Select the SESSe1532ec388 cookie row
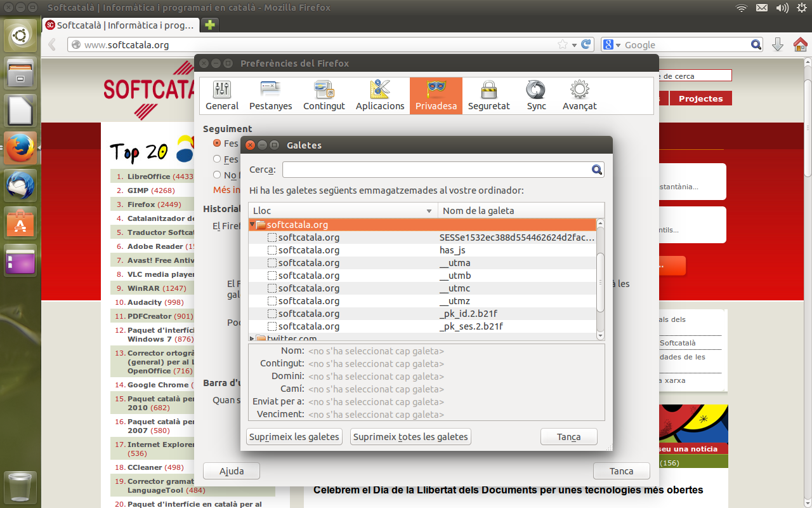Image resolution: width=812 pixels, height=508 pixels. pos(422,237)
